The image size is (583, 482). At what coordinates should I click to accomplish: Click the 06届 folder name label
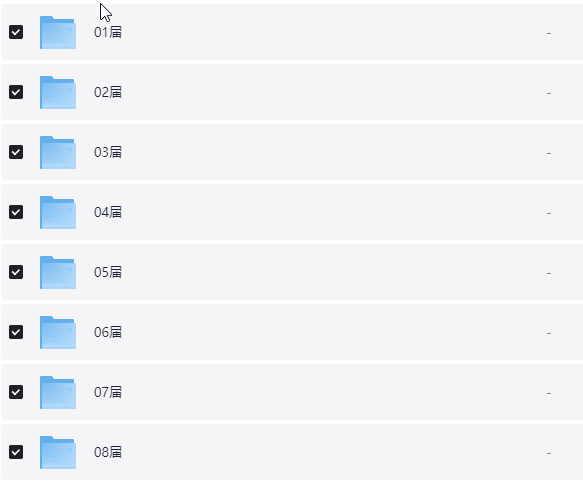coord(108,332)
